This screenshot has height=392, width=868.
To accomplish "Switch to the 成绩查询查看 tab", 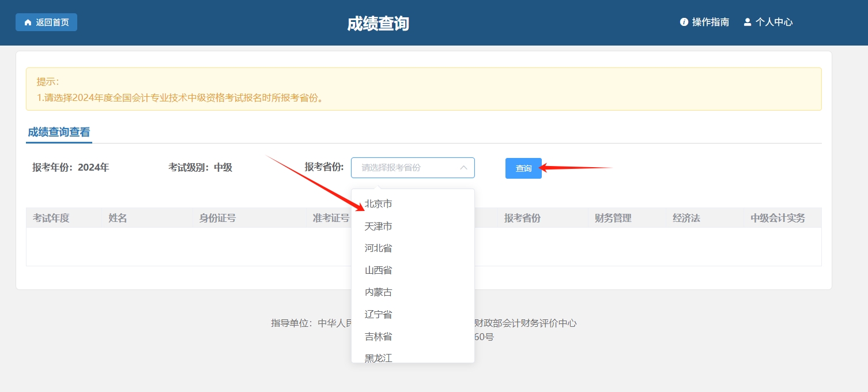I will [x=58, y=131].
